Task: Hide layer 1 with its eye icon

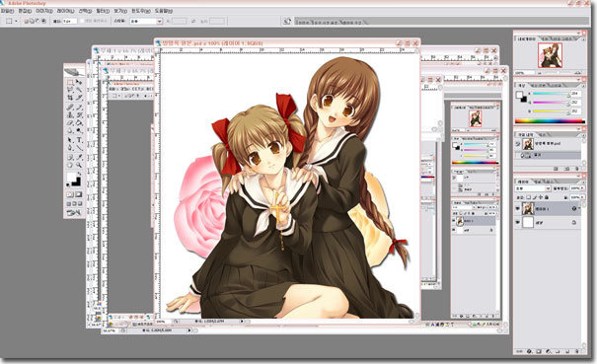Action: 518,209
